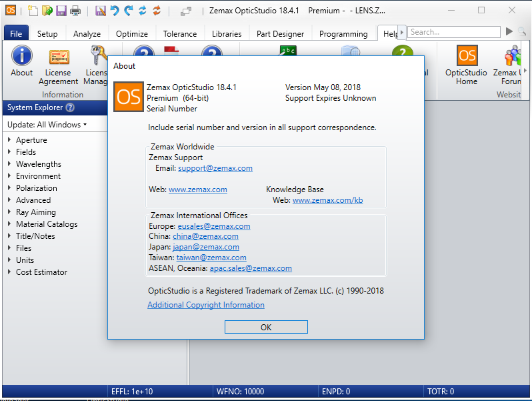
Task: Click the taiwan@zemax.com link
Action: [x=211, y=258]
